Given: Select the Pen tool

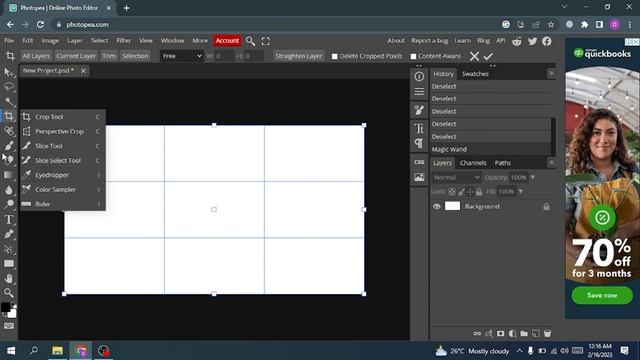Looking at the screenshot, I should pos(9,234).
